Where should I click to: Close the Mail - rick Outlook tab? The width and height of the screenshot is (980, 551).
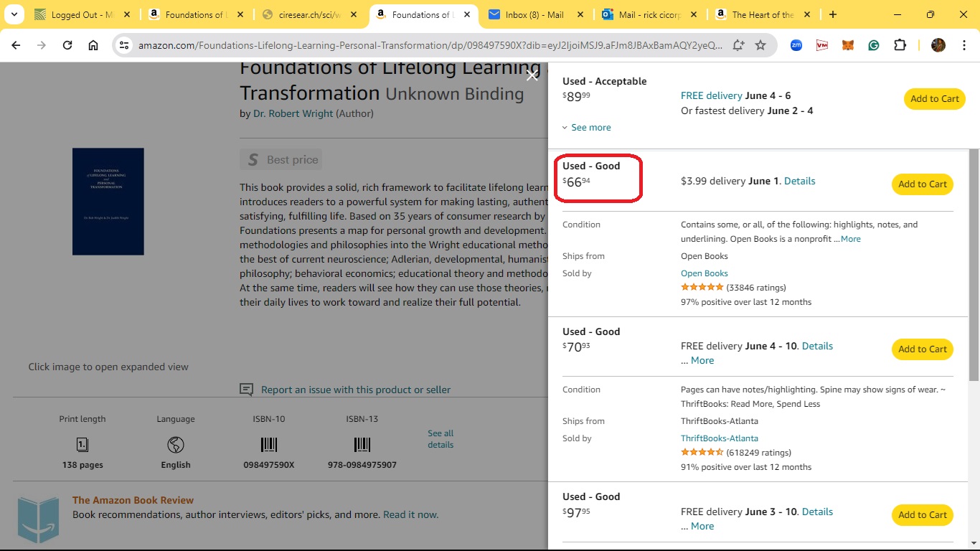point(693,14)
